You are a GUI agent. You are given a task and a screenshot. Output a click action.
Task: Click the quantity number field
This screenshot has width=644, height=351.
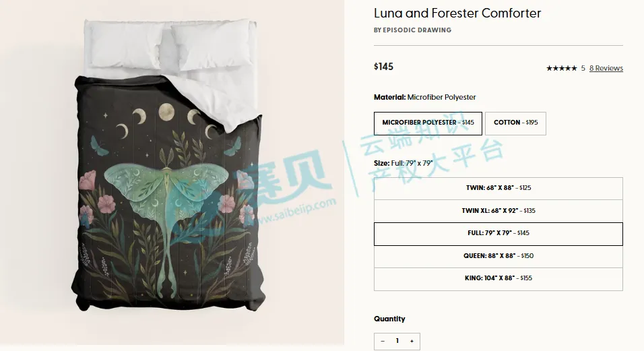tap(397, 341)
